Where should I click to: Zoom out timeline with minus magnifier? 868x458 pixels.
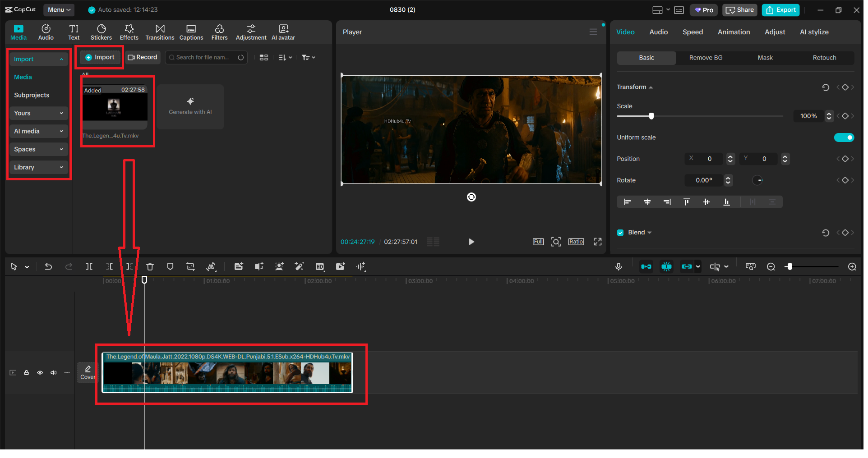point(771,267)
